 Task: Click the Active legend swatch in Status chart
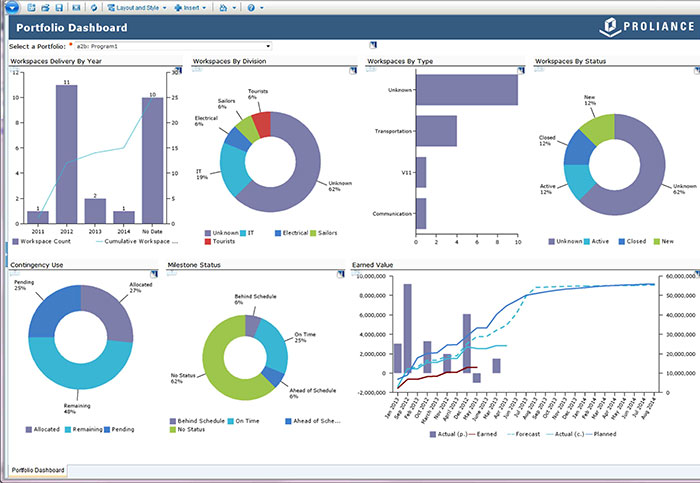(x=587, y=242)
